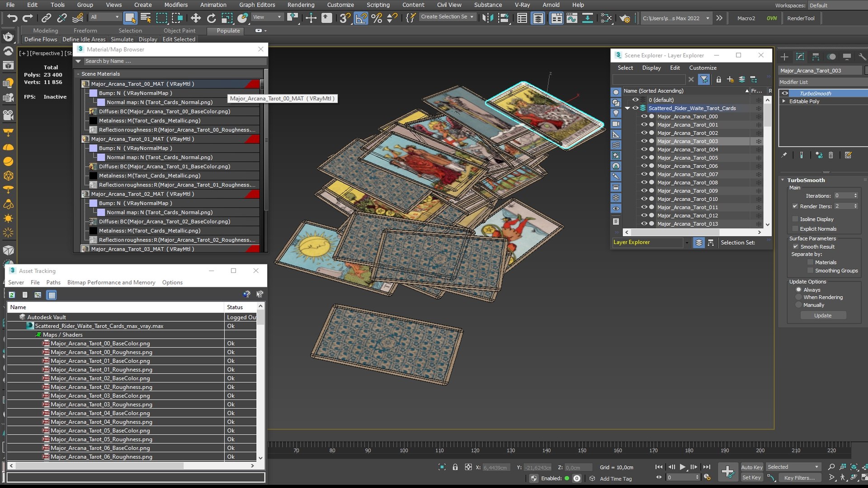Uncheck Smooth Result checkbox
The width and height of the screenshot is (868, 488).
(795, 247)
